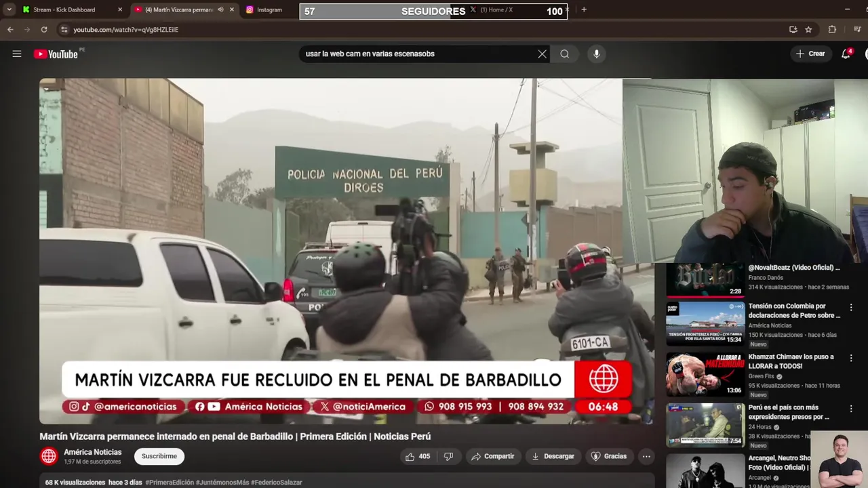This screenshot has width=868, height=488.
Task: Open Tensión con Colombia video thumbnail
Action: (x=705, y=324)
